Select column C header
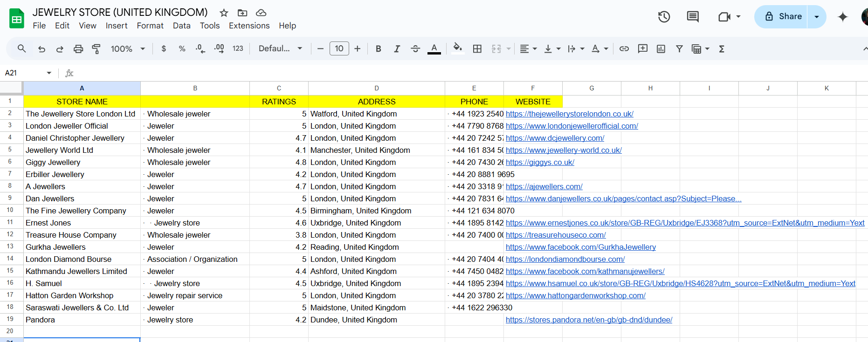 pyautogui.click(x=279, y=88)
